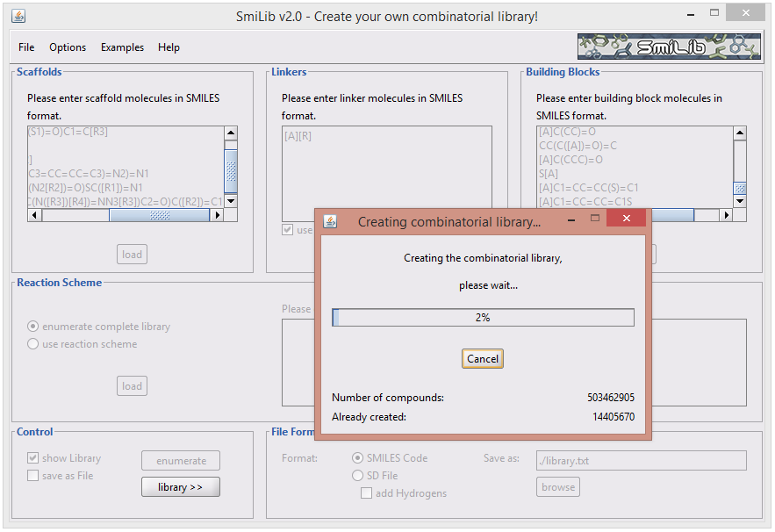
Task: Click the SmiLib logo banner
Action: (x=669, y=47)
